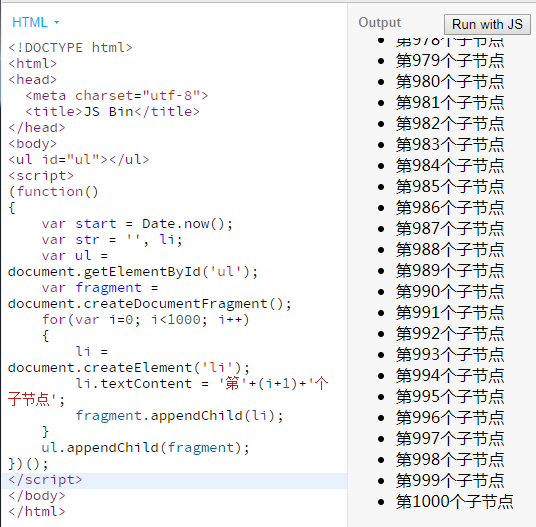
Task: Click document.createDocumentFragment(); line
Action: [x=150, y=304]
